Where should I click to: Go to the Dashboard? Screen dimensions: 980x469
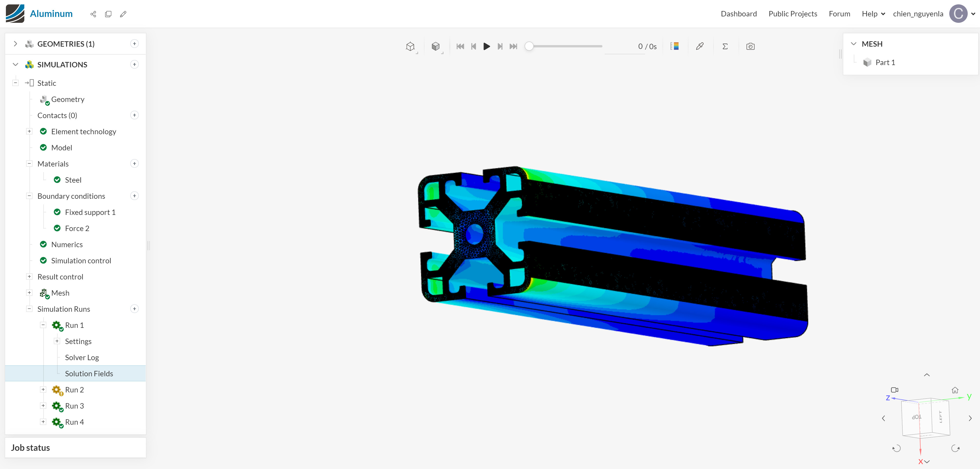[738, 14]
